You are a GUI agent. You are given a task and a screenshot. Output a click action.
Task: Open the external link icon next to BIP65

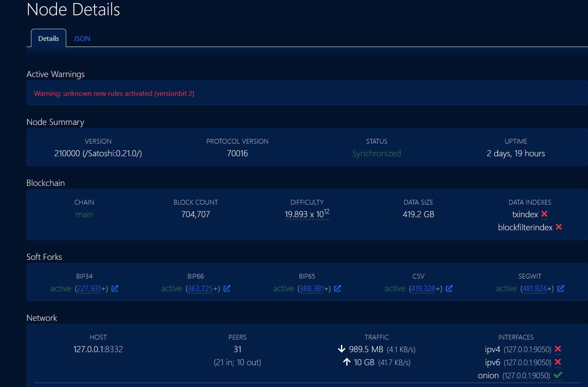(x=338, y=289)
